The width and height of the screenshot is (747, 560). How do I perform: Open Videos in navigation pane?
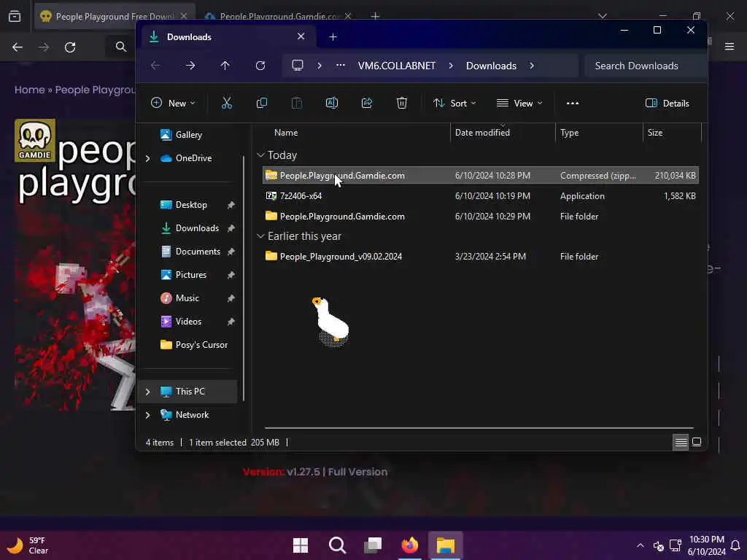point(190,322)
